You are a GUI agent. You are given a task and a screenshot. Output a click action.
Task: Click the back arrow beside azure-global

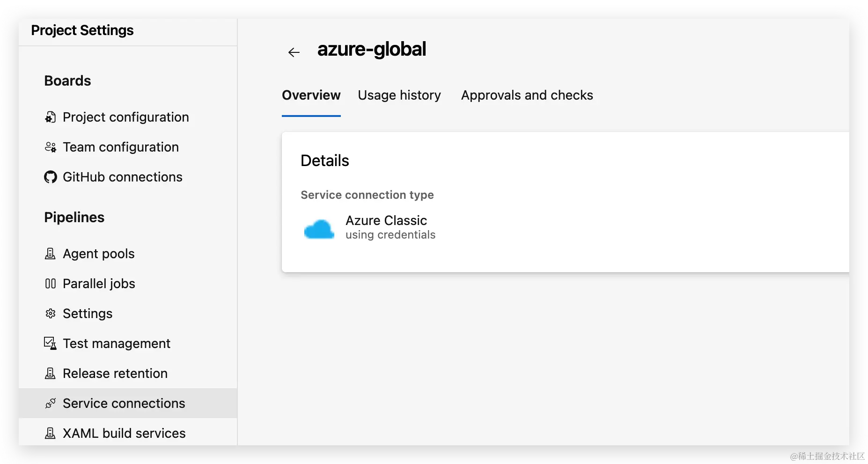[x=294, y=52]
